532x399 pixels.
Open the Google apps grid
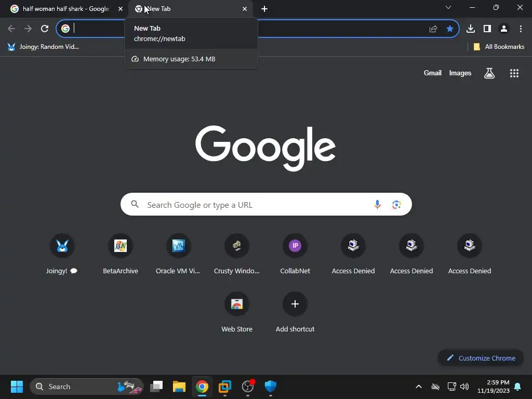[x=514, y=73]
